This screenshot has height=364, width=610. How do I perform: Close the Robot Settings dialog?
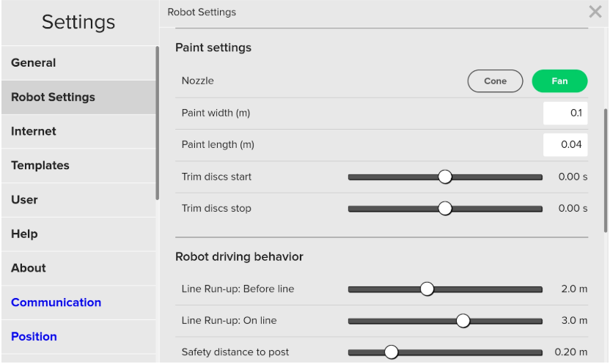coord(595,12)
